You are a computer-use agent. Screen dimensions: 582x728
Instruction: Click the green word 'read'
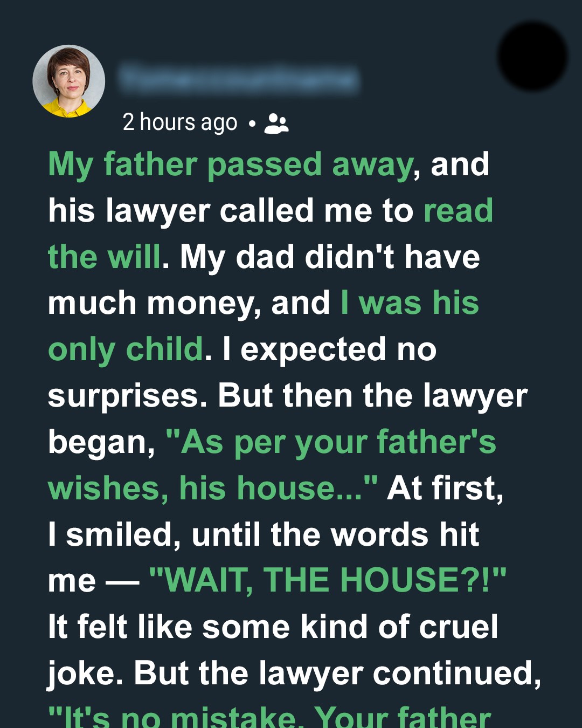click(458, 211)
